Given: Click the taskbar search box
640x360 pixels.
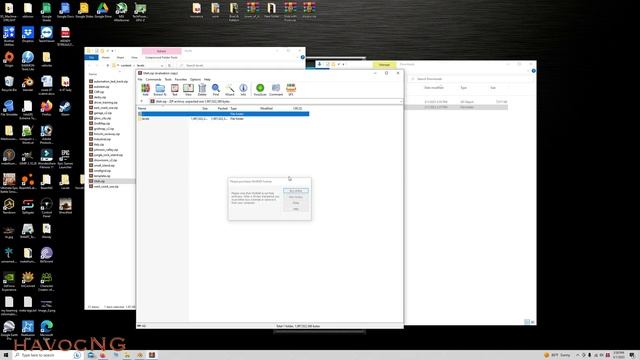Looking at the screenshot, I should pos(47,355).
